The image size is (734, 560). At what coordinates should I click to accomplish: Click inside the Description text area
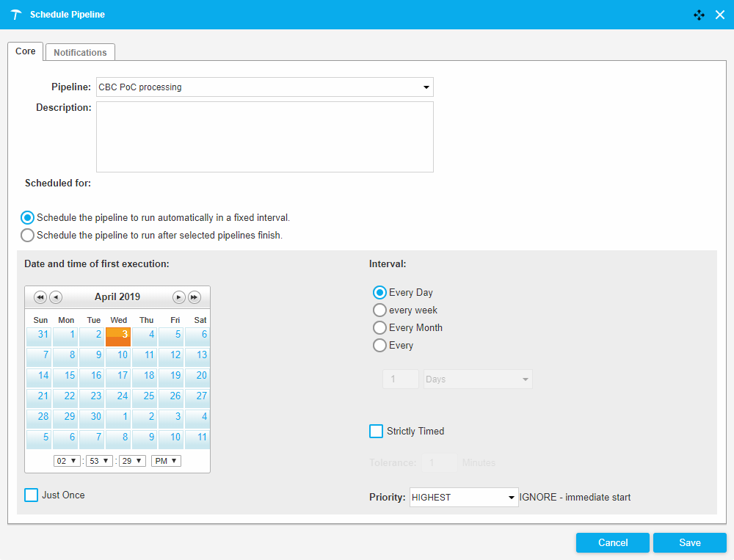pyautogui.click(x=264, y=137)
